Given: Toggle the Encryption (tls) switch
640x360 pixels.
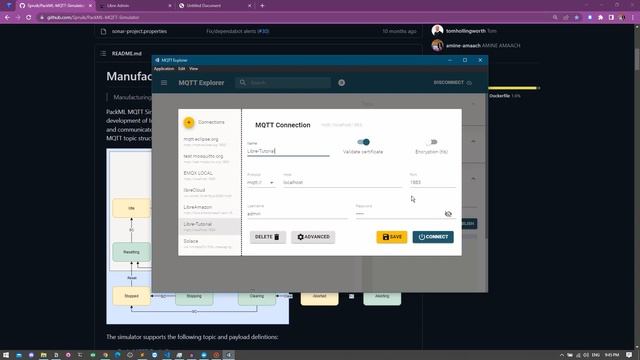Looking at the screenshot, I should pyautogui.click(x=432, y=142).
